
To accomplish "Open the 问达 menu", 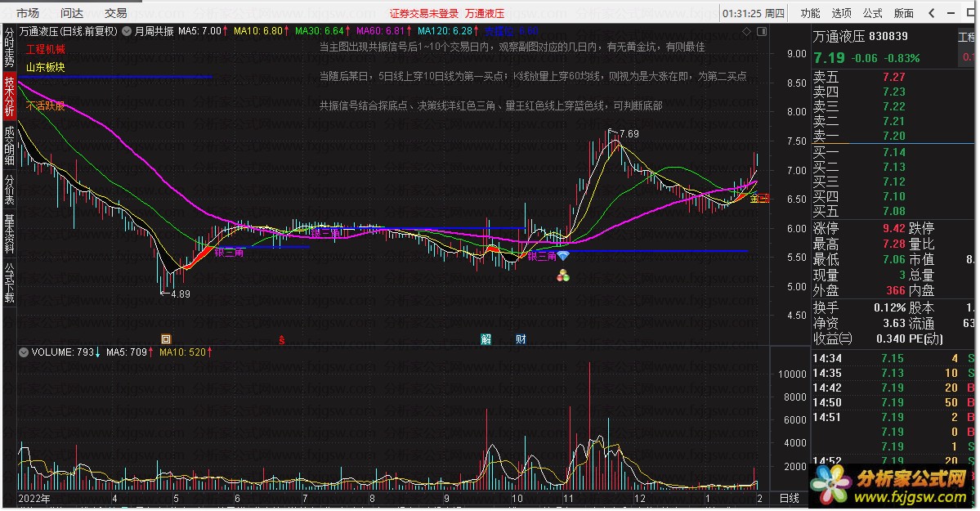I will (x=72, y=13).
